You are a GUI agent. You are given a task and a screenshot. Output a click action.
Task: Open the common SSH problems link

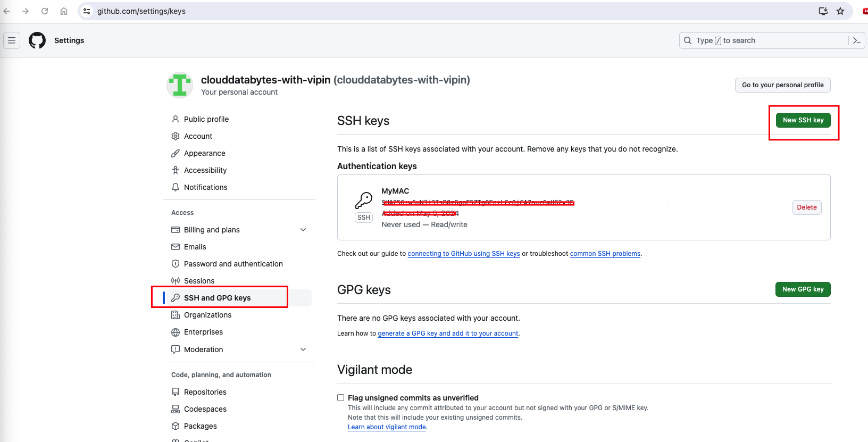[605, 254]
